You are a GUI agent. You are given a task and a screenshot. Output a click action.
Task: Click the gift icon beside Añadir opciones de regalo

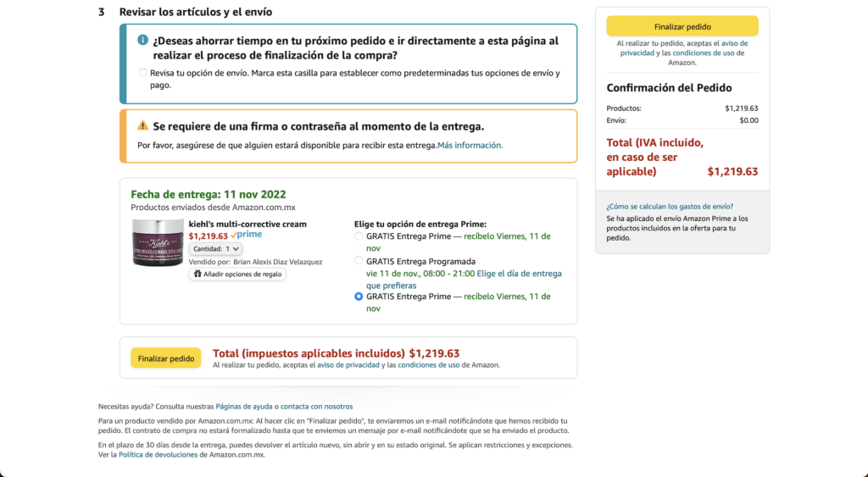point(198,274)
